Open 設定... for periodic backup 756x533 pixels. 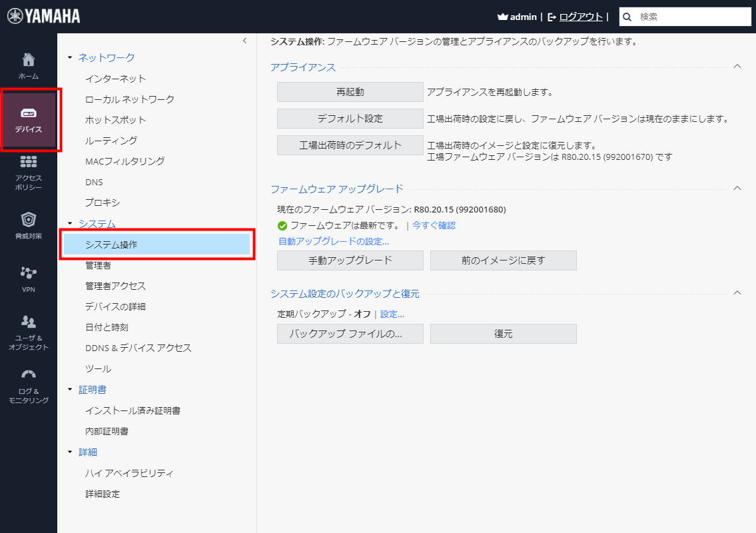pos(392,314)
